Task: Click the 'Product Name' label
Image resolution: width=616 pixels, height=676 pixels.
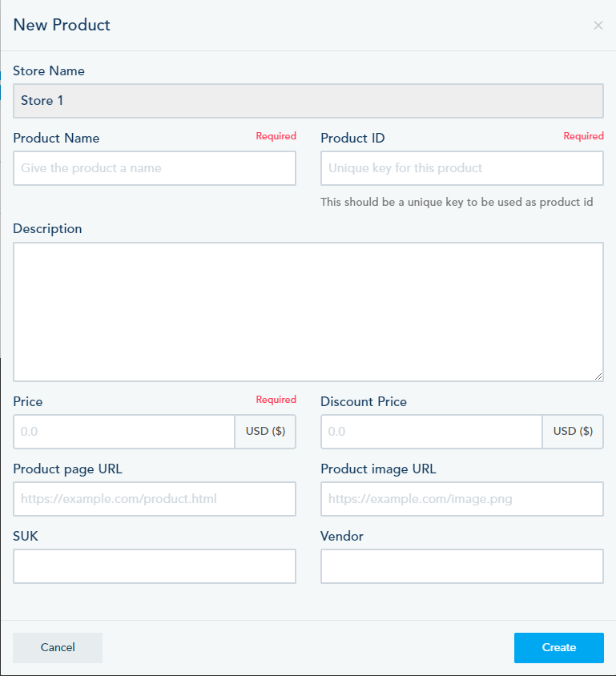Action: pos(56,138)
